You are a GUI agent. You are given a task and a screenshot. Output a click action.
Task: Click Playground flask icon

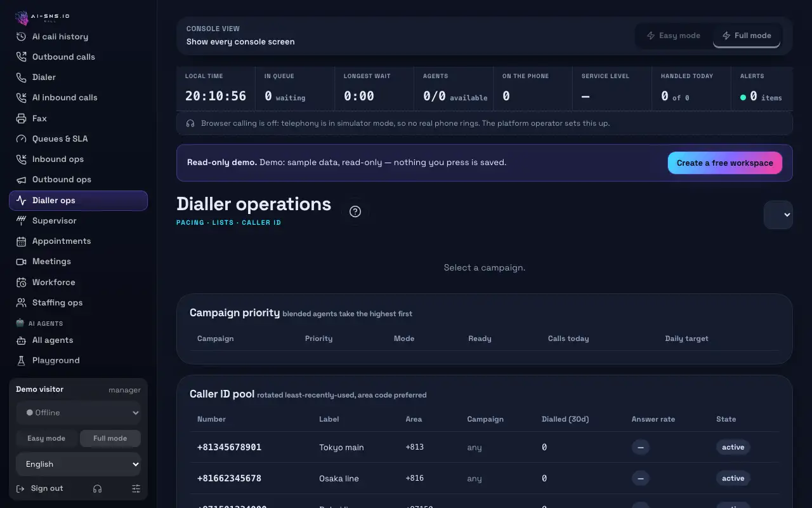point(21,361)
